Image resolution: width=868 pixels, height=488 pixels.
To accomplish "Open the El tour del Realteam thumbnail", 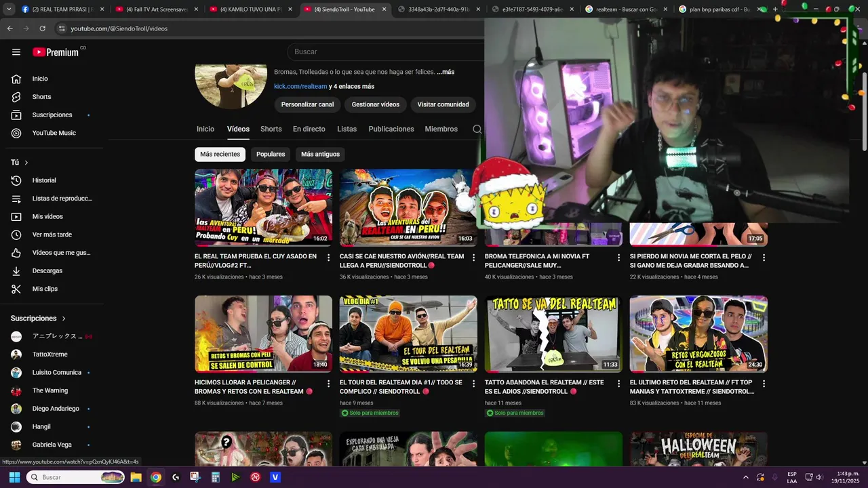I will (408, 333).
